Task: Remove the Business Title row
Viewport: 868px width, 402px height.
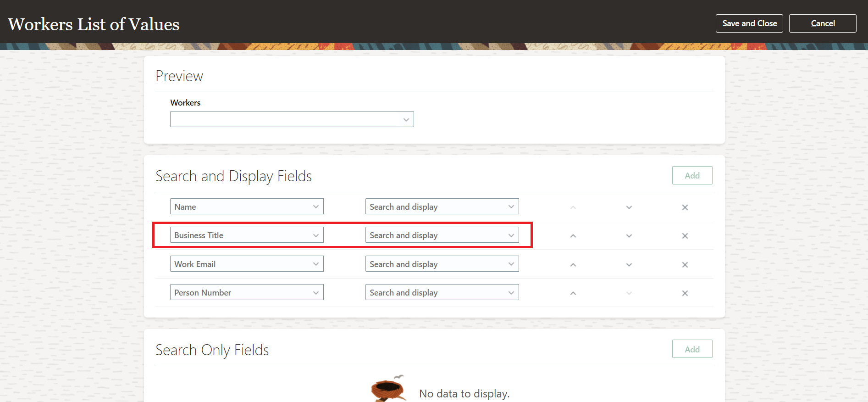Action: 685,236
